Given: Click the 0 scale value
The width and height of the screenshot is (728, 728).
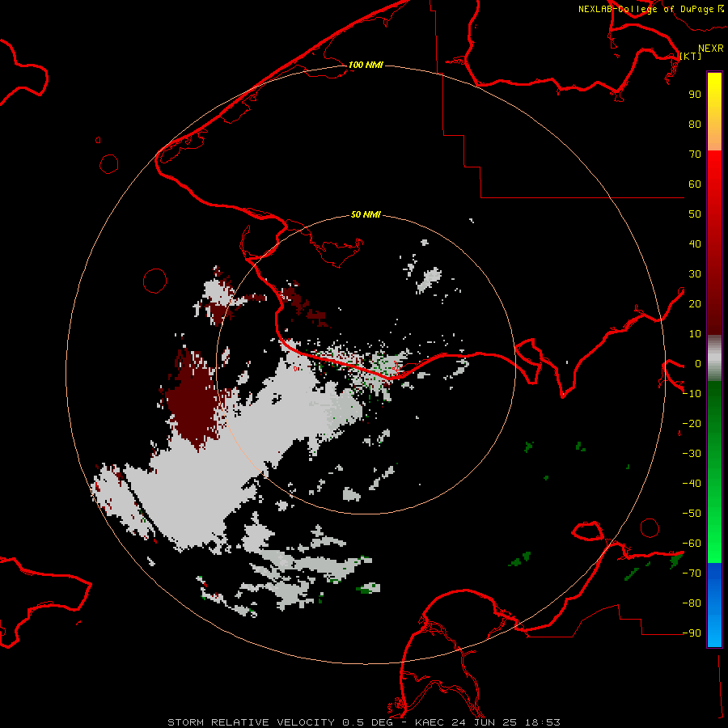Looking at the screenshot, I should tap(698, 363).
